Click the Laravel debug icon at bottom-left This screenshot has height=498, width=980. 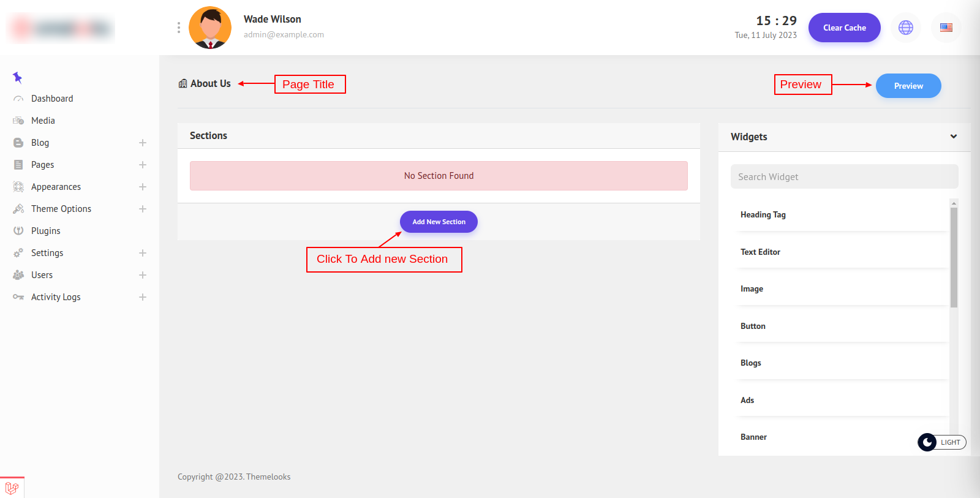point(12,488)
